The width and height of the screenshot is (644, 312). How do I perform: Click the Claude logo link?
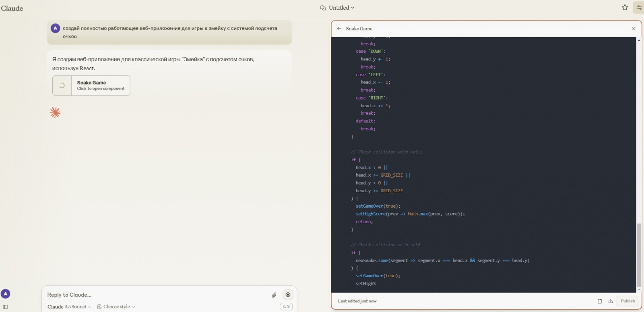click(x=12, y=8)
